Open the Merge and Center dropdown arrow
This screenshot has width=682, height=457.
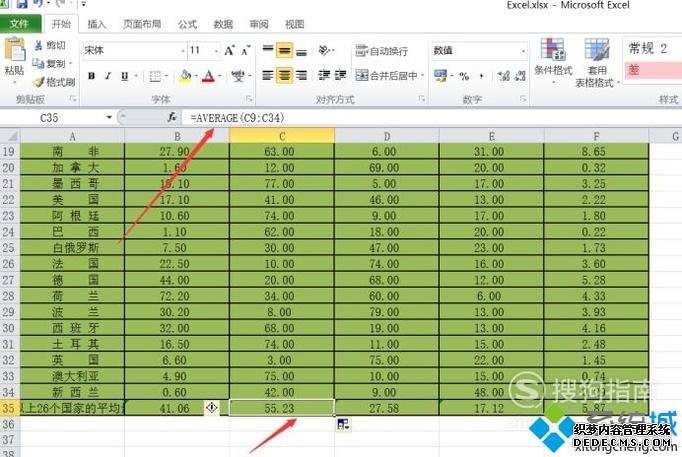(422, 76)
